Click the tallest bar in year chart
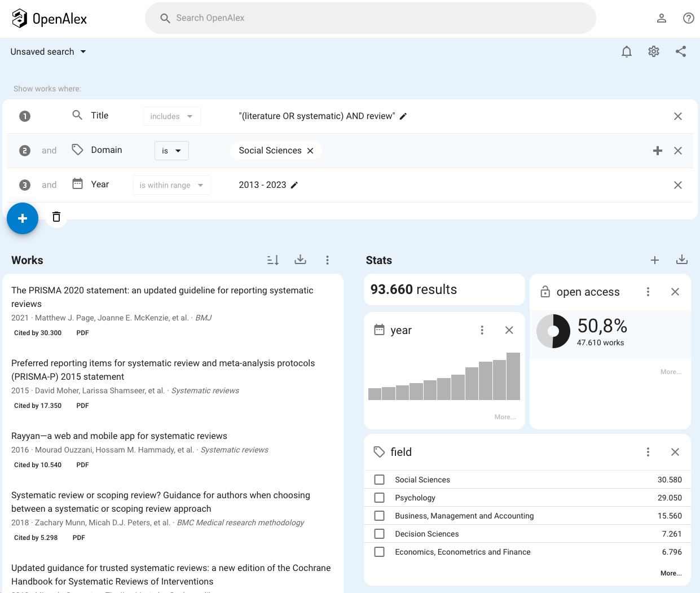Viewport: 700px width, 593px height. click(513, 376)
